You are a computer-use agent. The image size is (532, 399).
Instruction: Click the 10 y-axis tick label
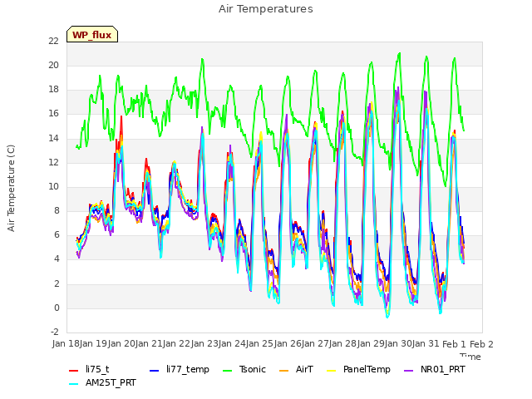pyautogui.click(x=53, y=187)
